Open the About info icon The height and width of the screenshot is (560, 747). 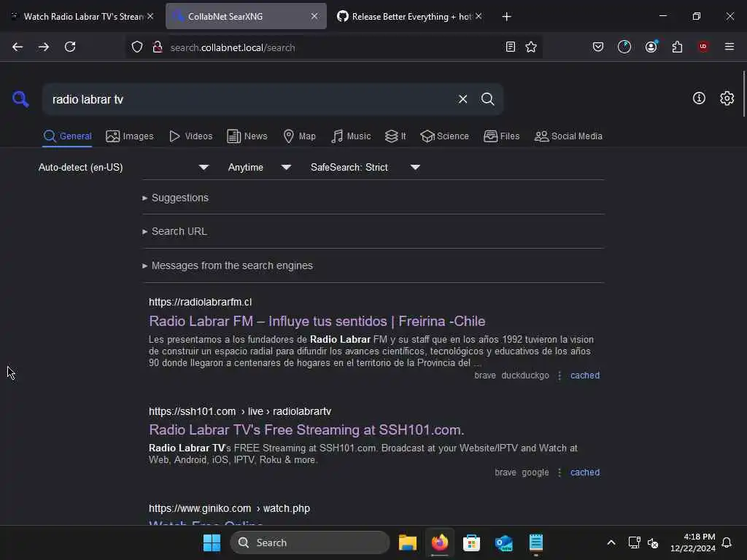click(x=699, y=98)
